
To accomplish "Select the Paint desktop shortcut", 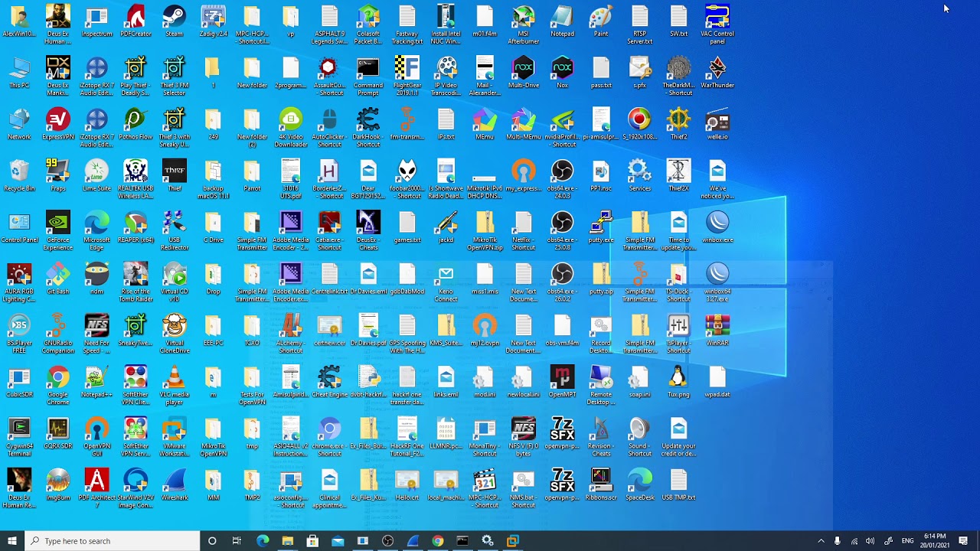I will [601, 21].
